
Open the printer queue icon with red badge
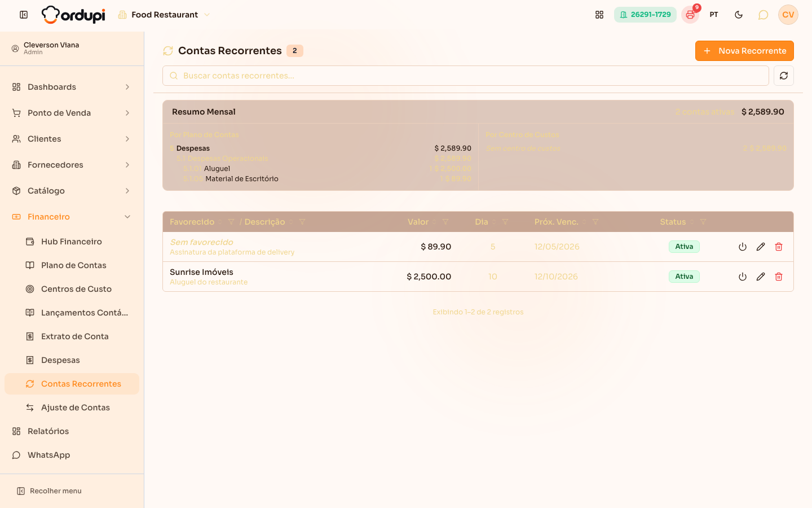pyautogui.click(x=690, y=15)
